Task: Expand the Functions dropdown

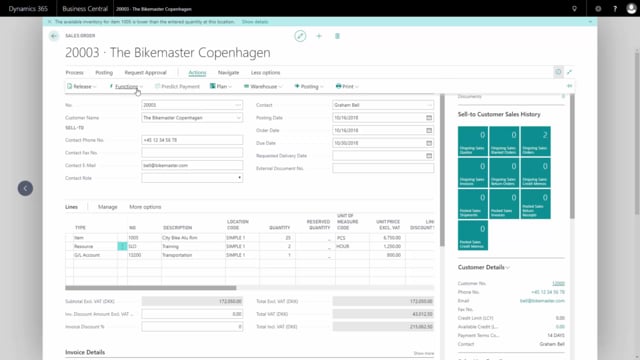Action: [126, 87]
